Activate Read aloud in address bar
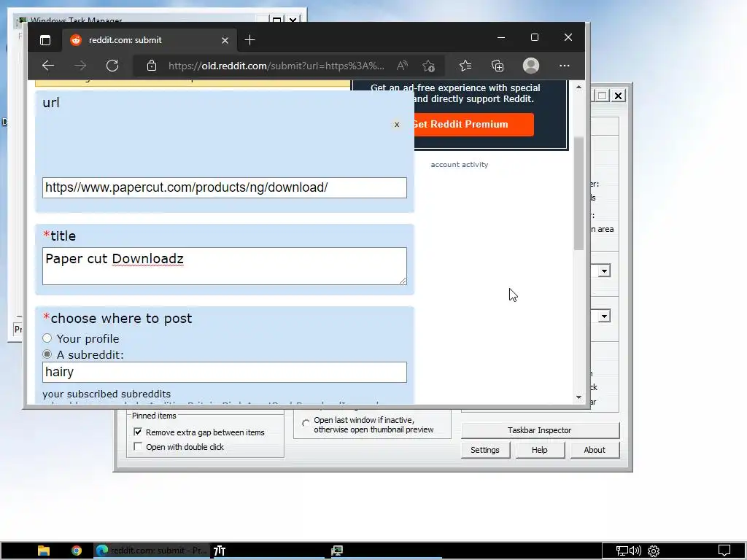Image resolution: width=747 pixels, height=560 pixels. (x=403, y=66)
